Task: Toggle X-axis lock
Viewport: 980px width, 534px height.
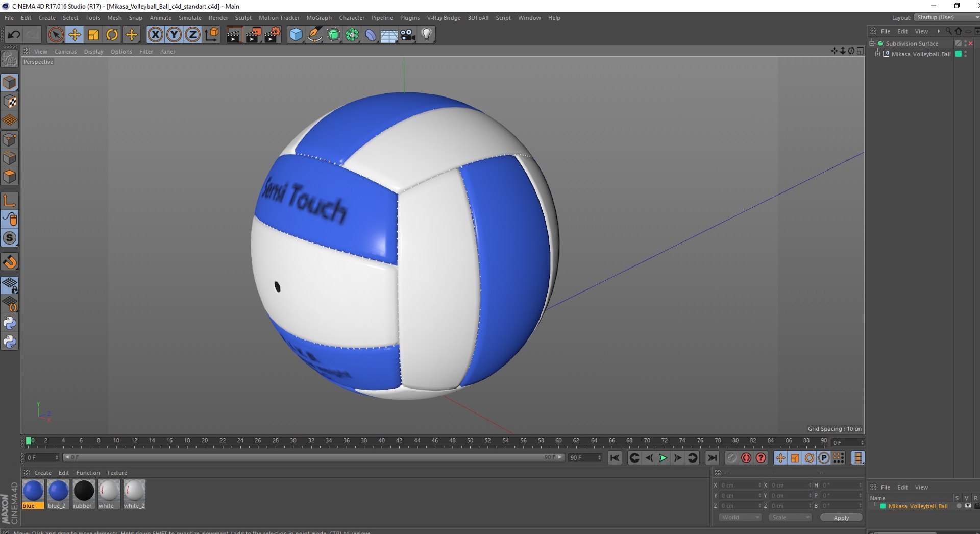Action: [x=155, y=35]
